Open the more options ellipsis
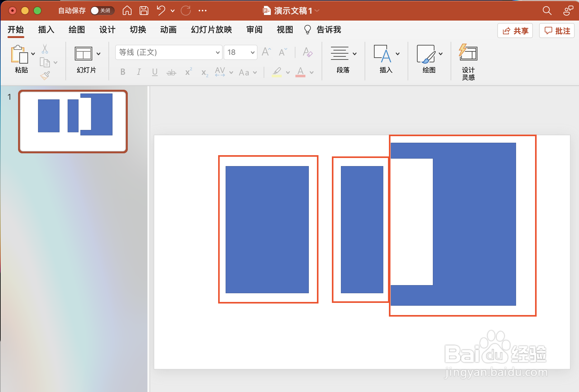Screen dimensions: 579x392 [x=203, y=11]
